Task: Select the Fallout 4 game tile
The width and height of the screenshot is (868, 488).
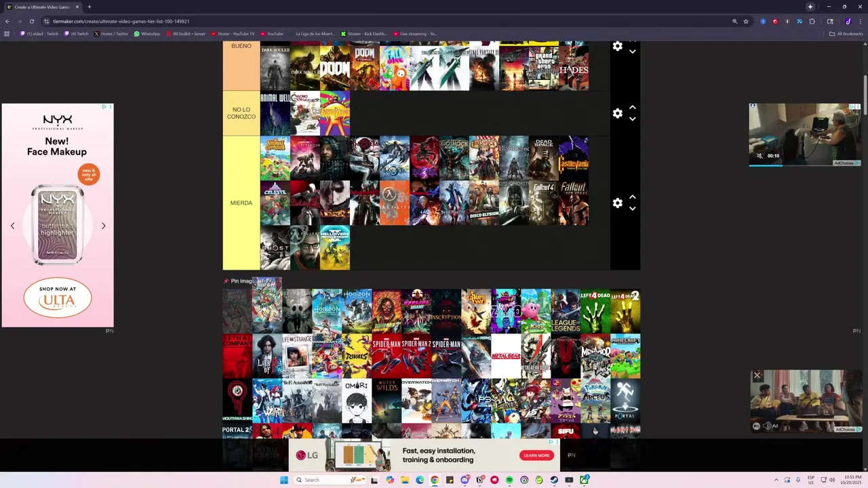Action: pyautogui.click(x=544, y=203)
